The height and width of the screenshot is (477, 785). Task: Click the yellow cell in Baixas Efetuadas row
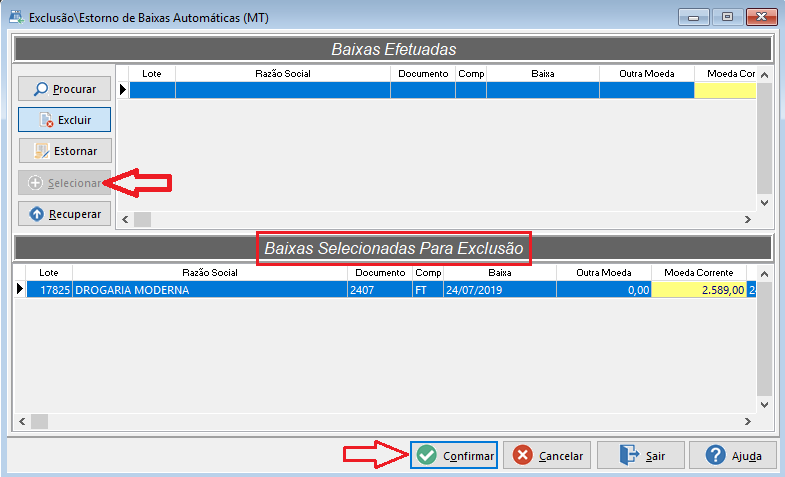click(725, 90)
